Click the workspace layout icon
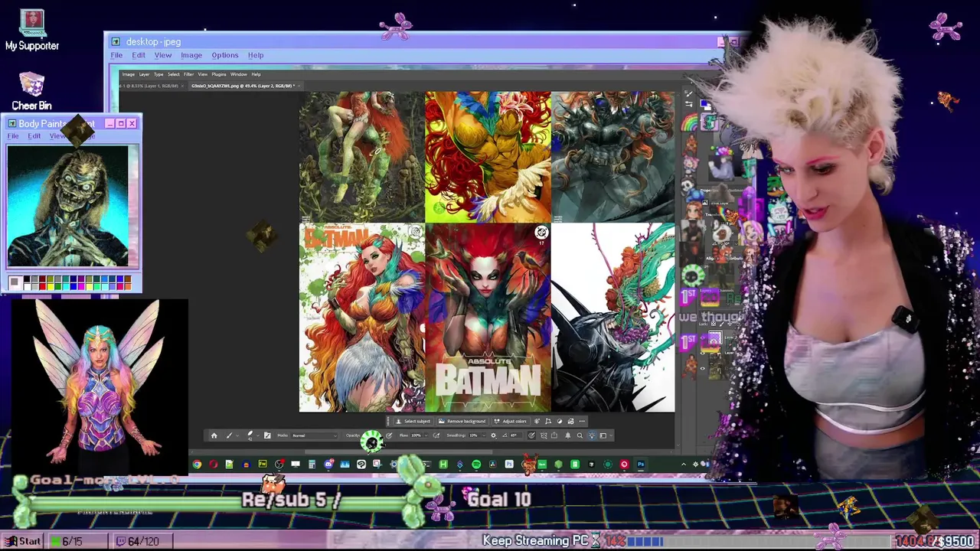 (603, 435)
